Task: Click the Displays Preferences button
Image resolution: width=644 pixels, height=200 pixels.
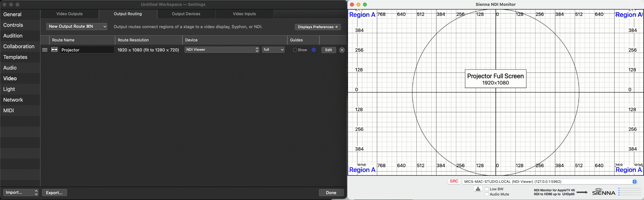Action: (318, 27)
